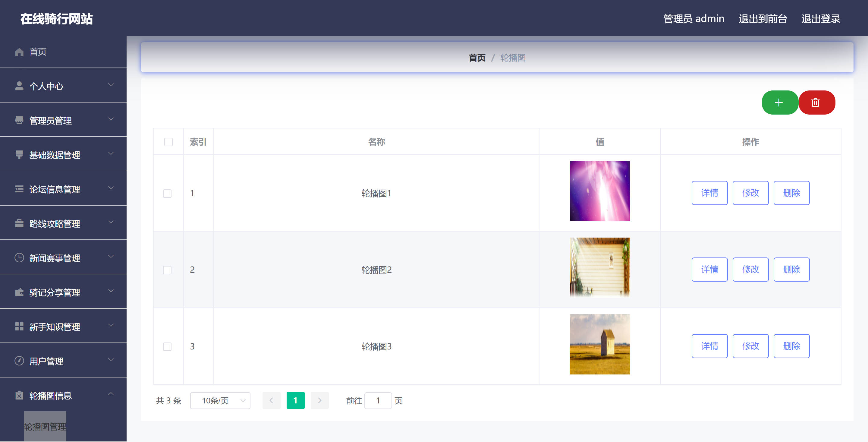Click the 退出到前台 link
The height and width of the screenshot is (442, 868).
tap(763, 19)
